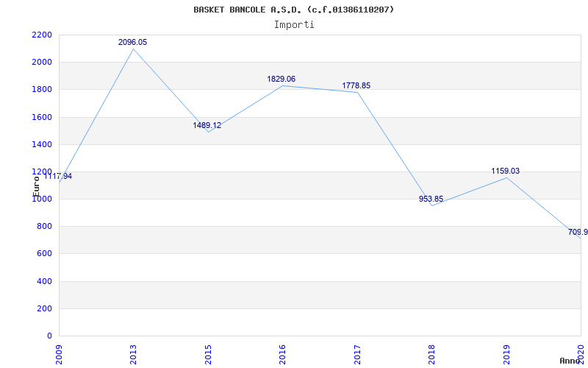
Task: Select the 2096.05 data label
Action: tap(133, 43)
